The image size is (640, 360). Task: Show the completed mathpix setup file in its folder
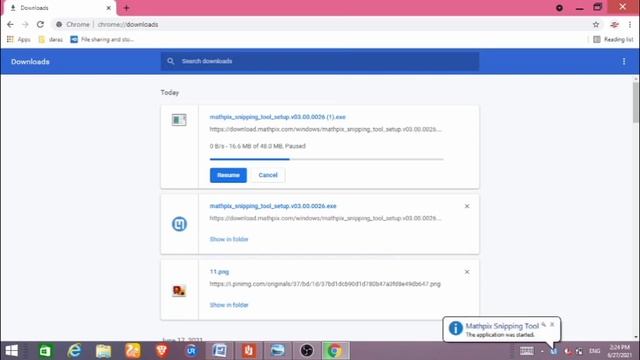click(x=229, y=239)
